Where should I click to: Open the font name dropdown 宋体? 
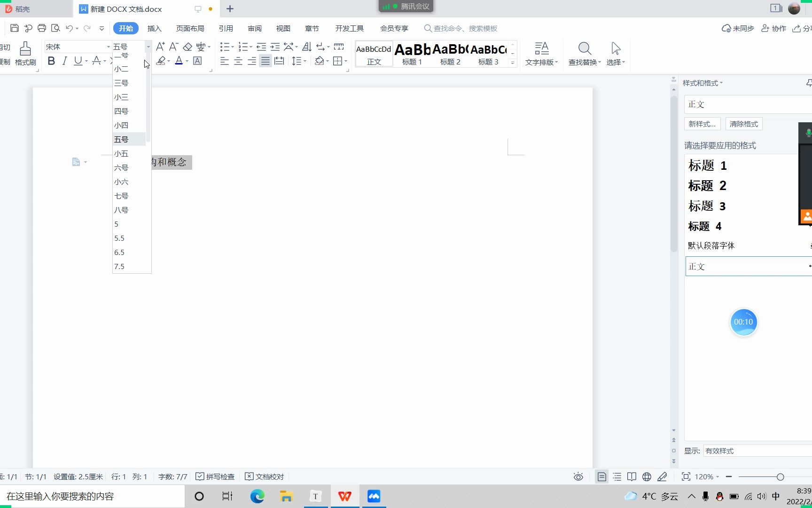point(109,47)
